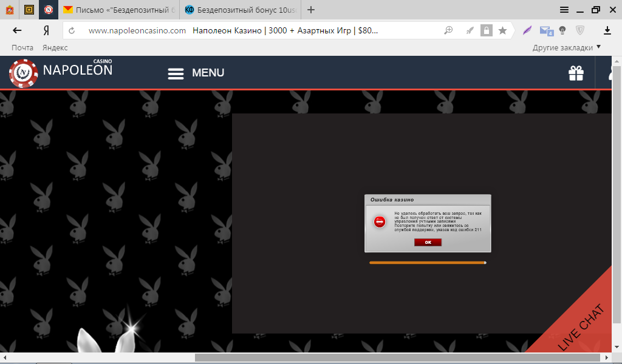Click the horizontal scrollbar right arrow
622x364 pixels.
point(607,358)
